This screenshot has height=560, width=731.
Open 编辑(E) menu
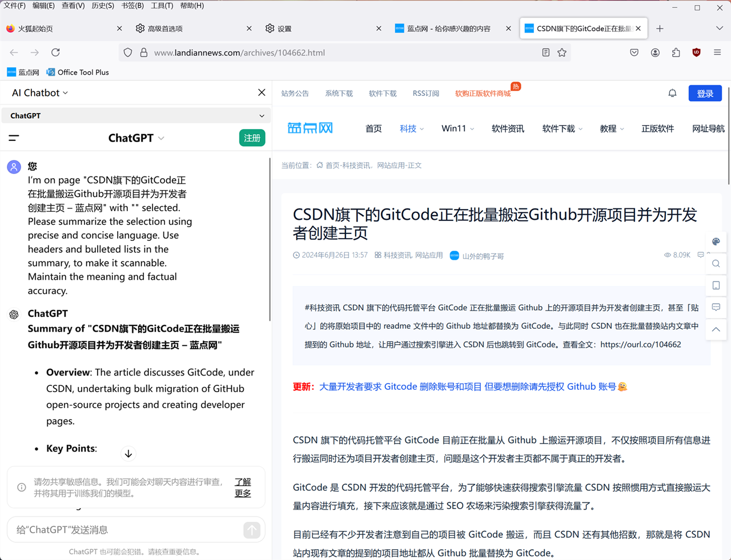[43, 6]
